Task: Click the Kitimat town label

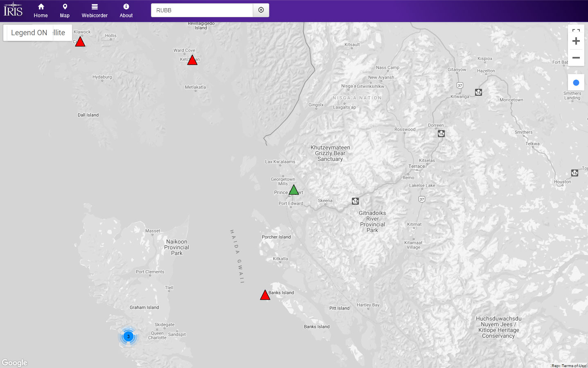Action: coord(414,224)
